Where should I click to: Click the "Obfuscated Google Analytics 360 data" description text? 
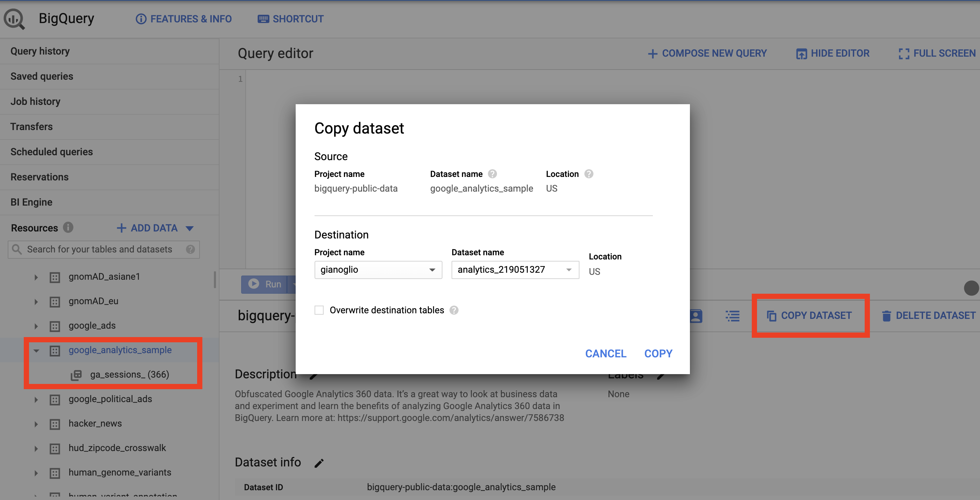pyautogui.click(x=399, y=406)
